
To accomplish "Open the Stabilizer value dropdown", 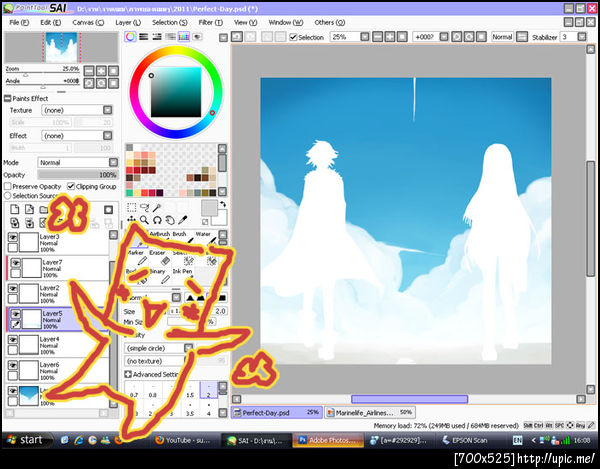I will [x=582, y=37].
